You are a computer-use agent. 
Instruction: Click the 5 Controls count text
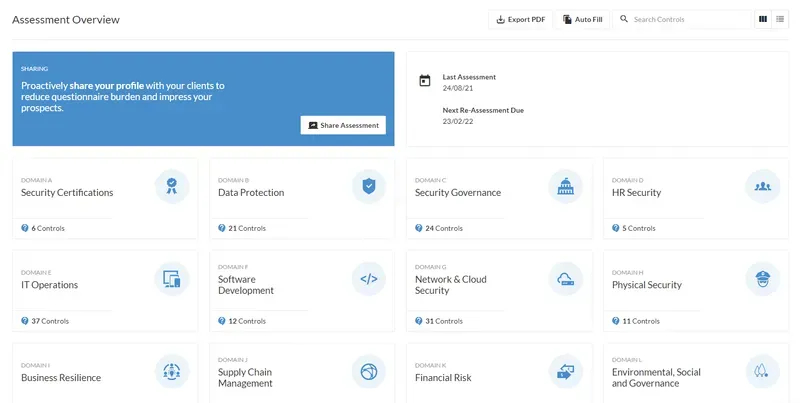click(639, 228)
